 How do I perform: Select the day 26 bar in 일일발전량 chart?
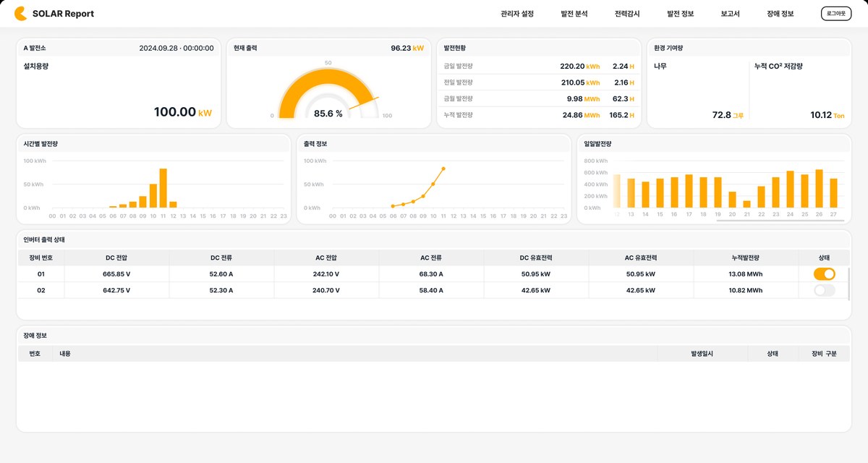820,189
